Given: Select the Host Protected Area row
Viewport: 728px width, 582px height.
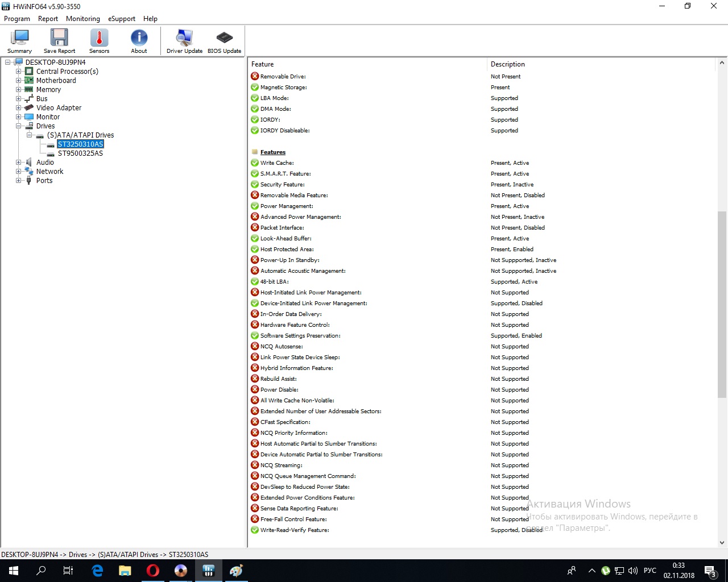Looking at the screenshot, I should pos(482,250).
